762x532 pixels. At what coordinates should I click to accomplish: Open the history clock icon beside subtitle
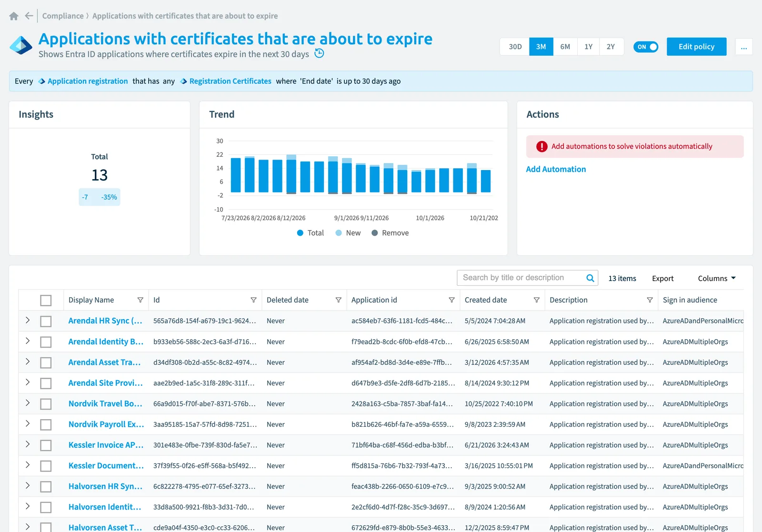tap(320, 53)
